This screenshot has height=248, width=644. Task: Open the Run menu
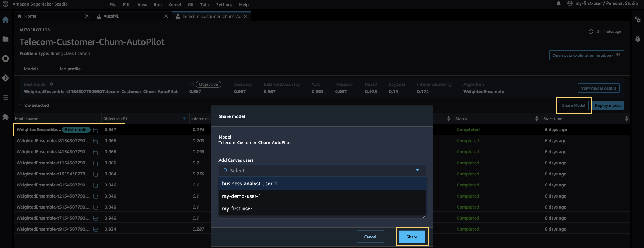pyautogui.click(x=158, y=5)
